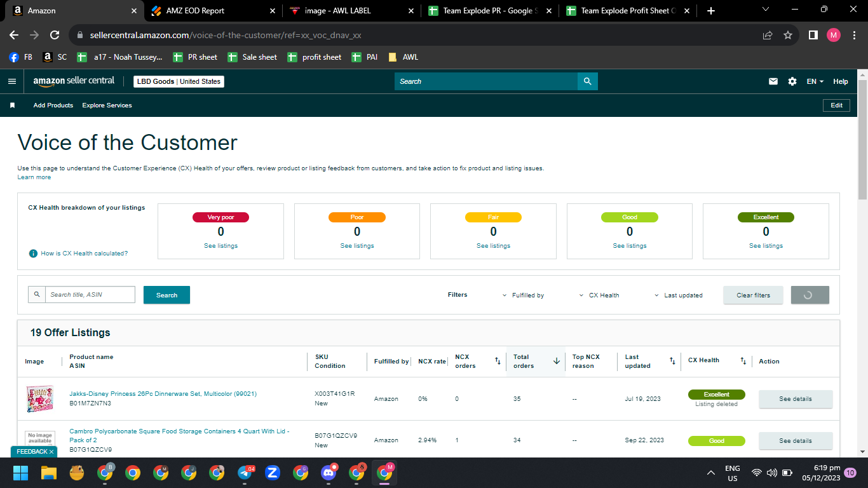Expand the Fulfilled by filter dropdown

pyautogui.click(x=523, y=295)
